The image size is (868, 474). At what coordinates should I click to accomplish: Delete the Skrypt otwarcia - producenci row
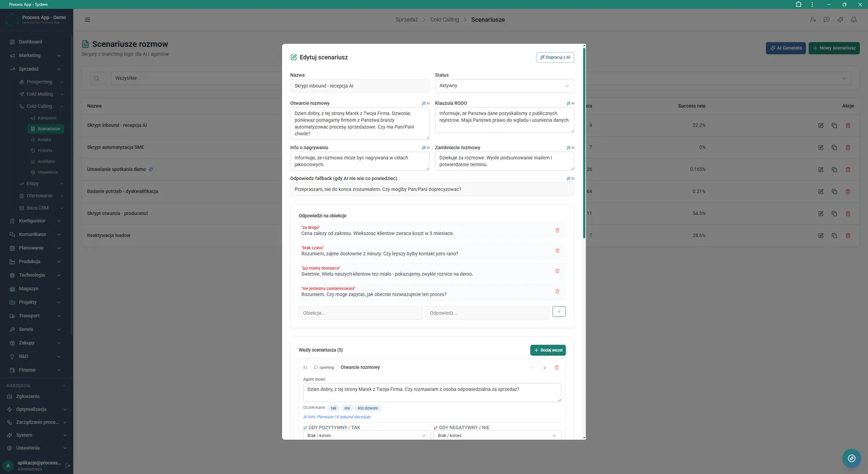(x=848, y=213)
